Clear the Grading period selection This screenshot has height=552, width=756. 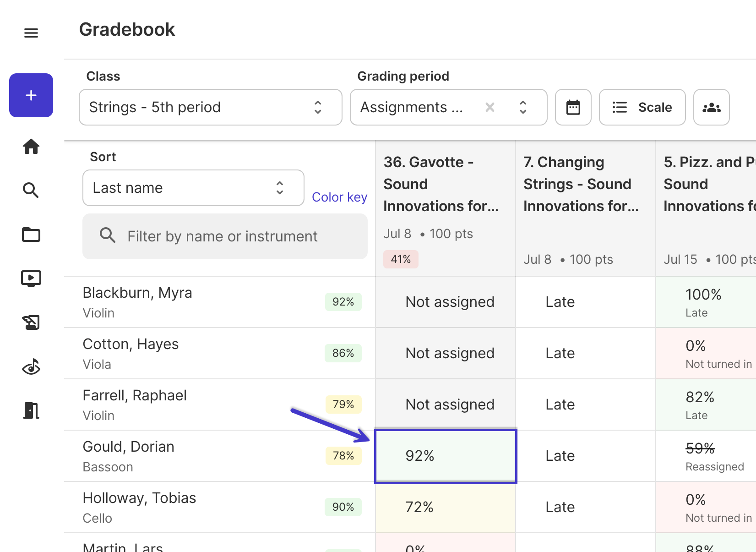490,107
